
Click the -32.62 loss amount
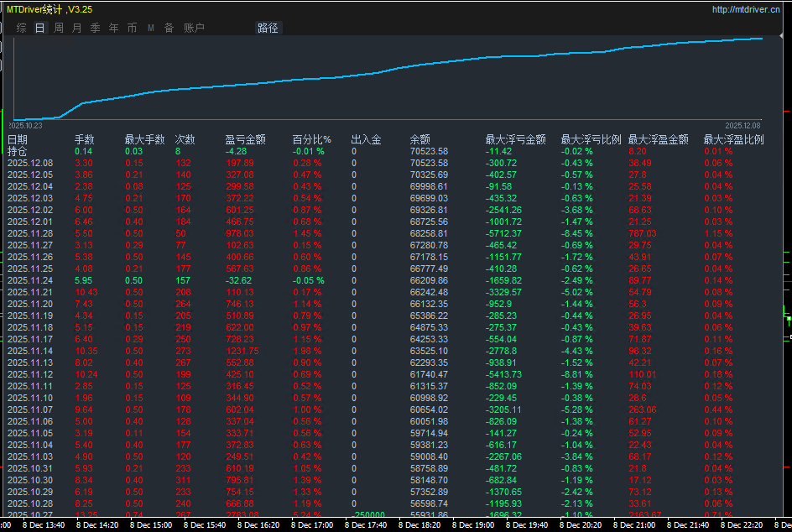pos(238,280)
